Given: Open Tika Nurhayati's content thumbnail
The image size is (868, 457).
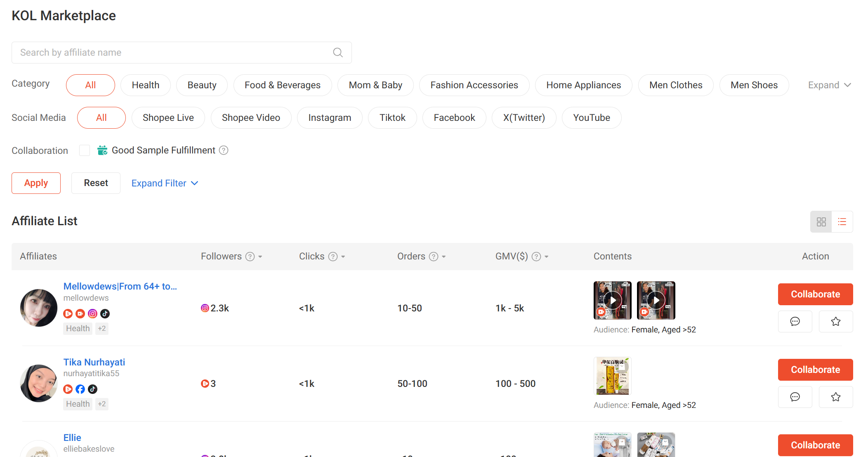Looking at the screenshot, I should click(613, 376).
